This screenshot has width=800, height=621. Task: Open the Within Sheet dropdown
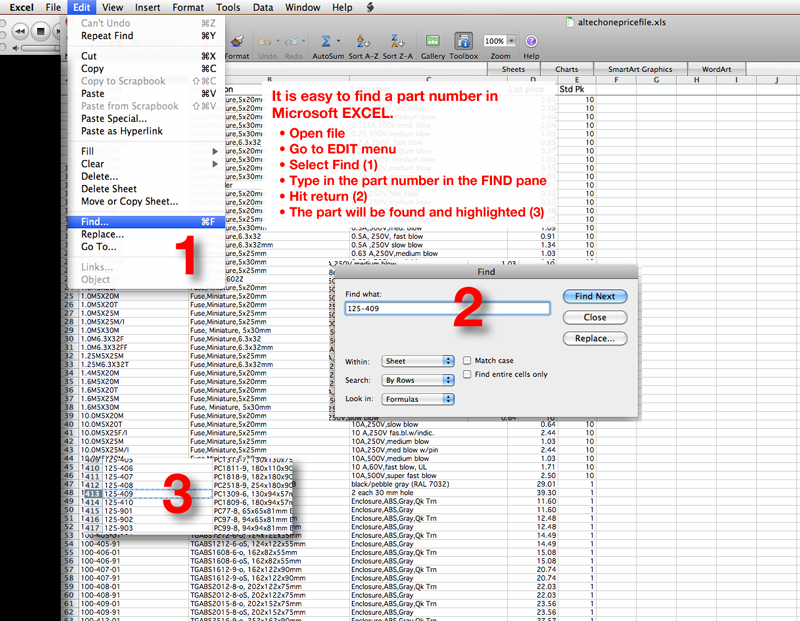pos(417,361)
